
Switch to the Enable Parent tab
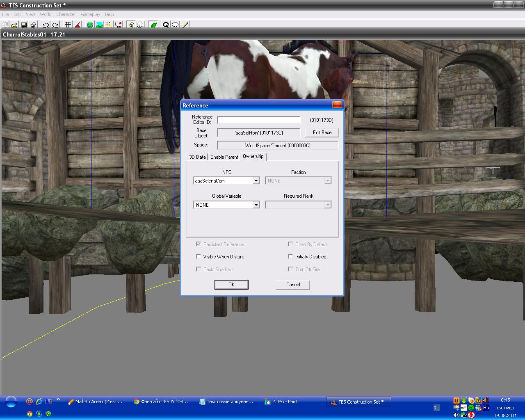224,157
